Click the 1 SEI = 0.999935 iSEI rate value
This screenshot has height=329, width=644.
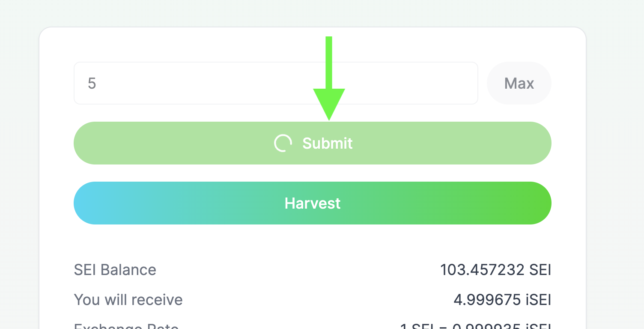coord(475,326)
